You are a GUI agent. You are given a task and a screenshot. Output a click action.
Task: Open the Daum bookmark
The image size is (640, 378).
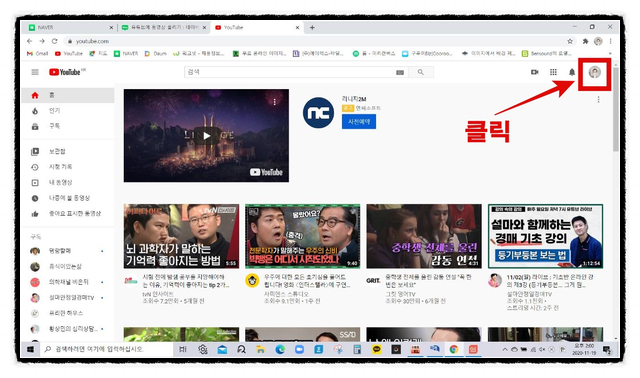(156, 53)
